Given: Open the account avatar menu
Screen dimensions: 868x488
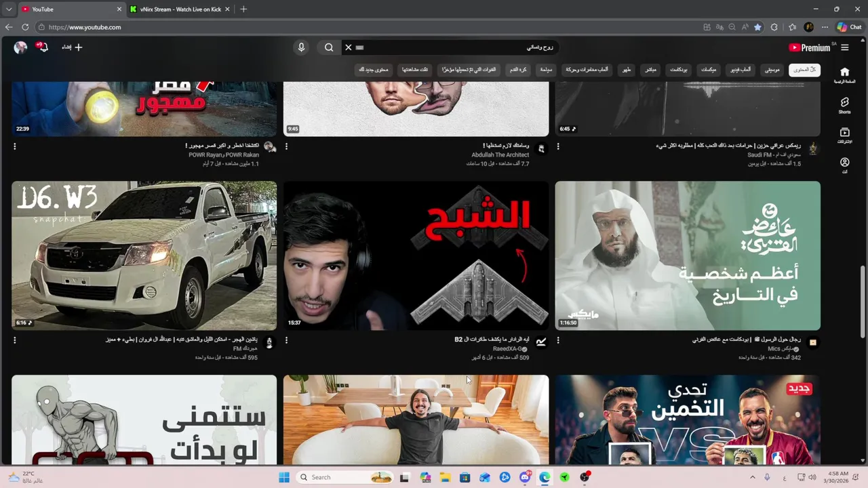Looking at the screenshot, I should [x=20, y=47].
